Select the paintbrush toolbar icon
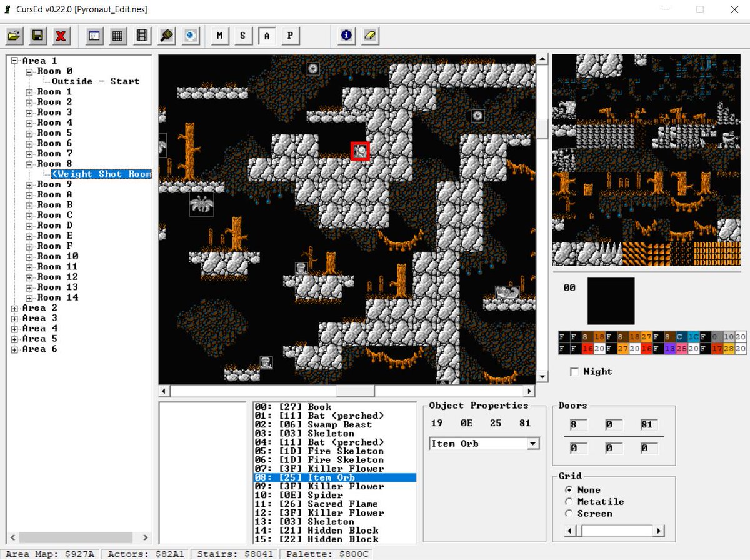750x560 pixels. point(166,36)
